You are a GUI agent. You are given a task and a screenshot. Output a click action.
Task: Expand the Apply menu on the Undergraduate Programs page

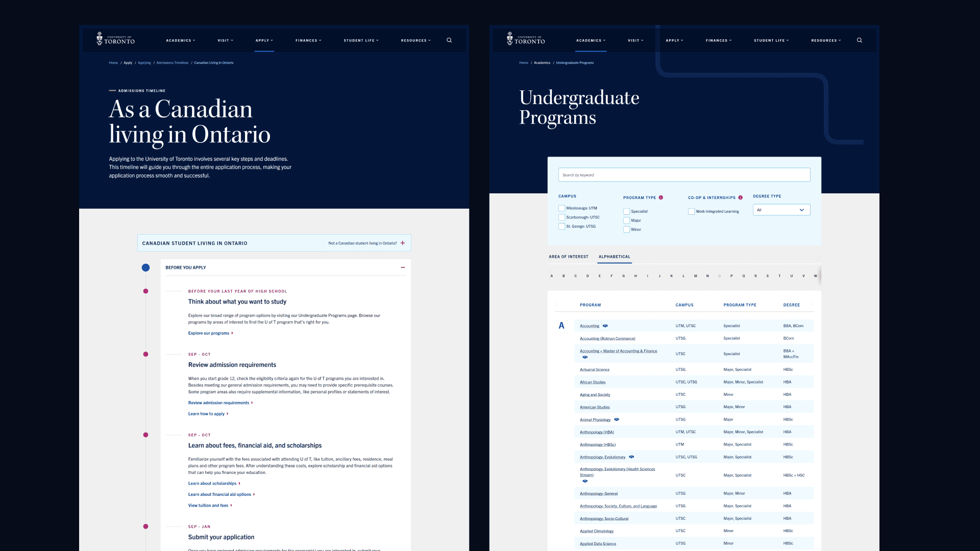[x=674, y=40]
